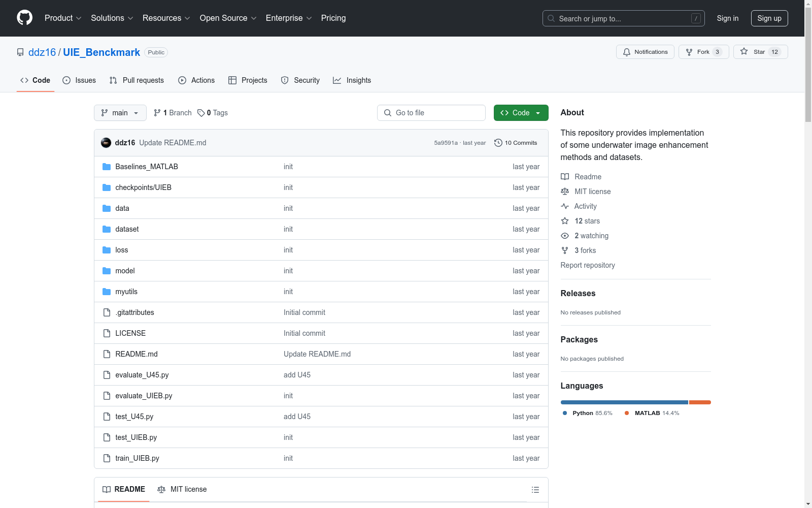
Task: Select the eye icon next to 2 watching
Action: [565, 236]
